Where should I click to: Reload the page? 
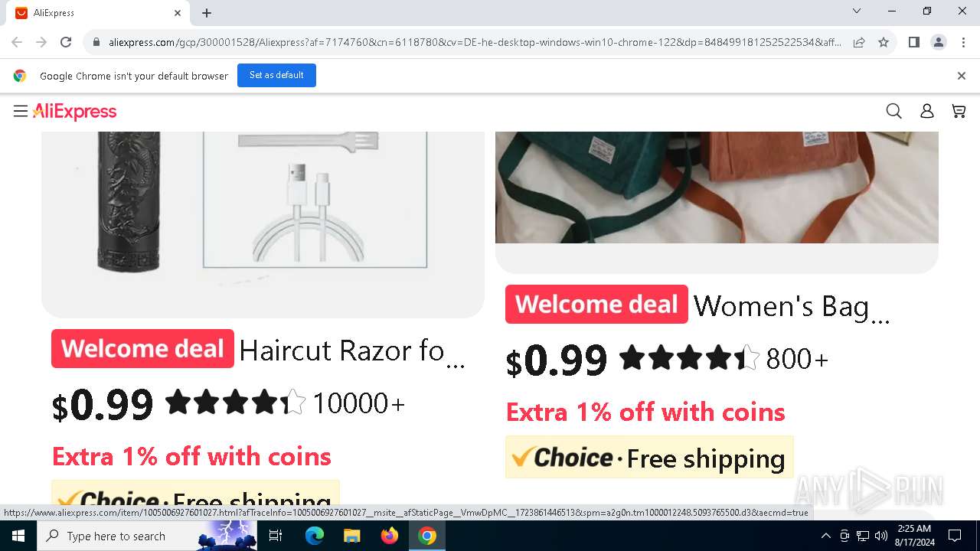(x=66, y=42)
